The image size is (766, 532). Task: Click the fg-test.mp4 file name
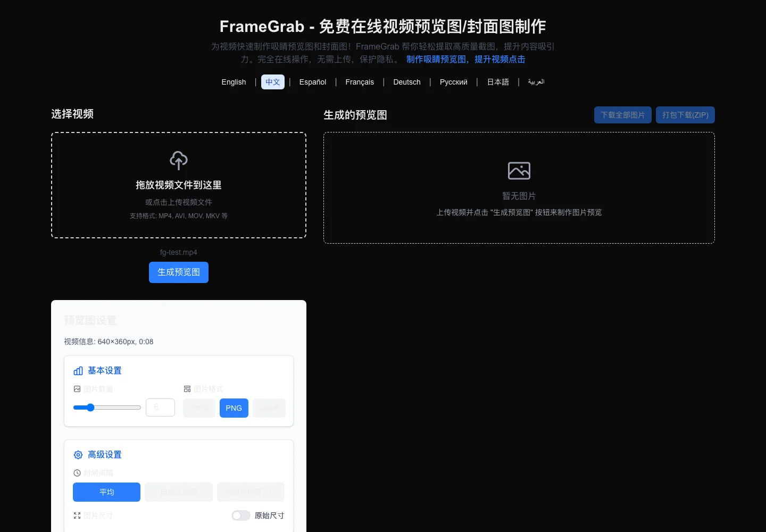(x=179, y=252)
